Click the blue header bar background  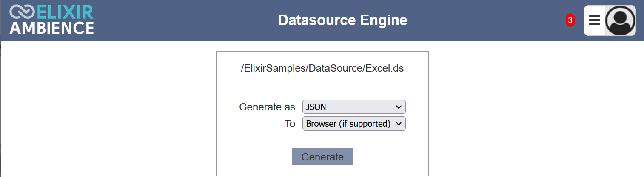click(x=468, y=20)
